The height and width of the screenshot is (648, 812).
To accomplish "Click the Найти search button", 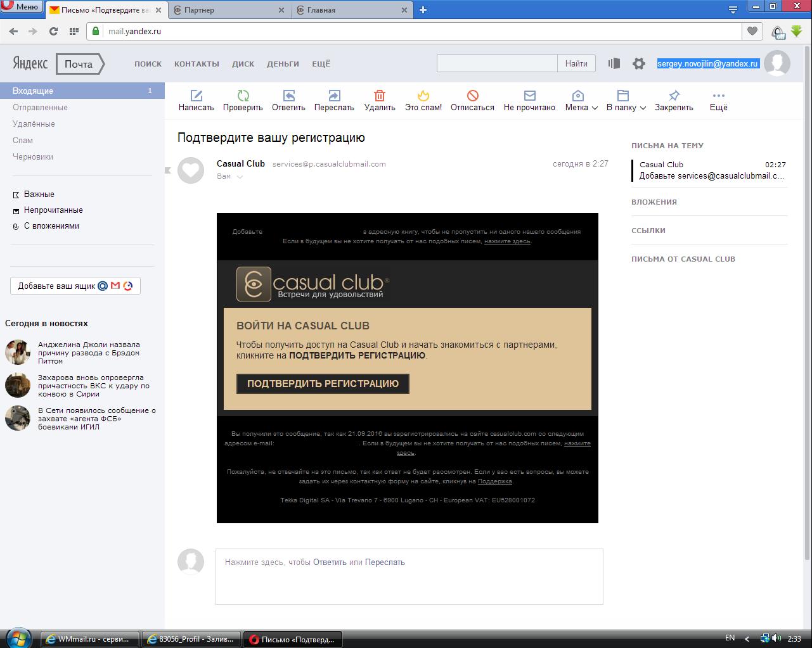I will (x=576, y=63).
